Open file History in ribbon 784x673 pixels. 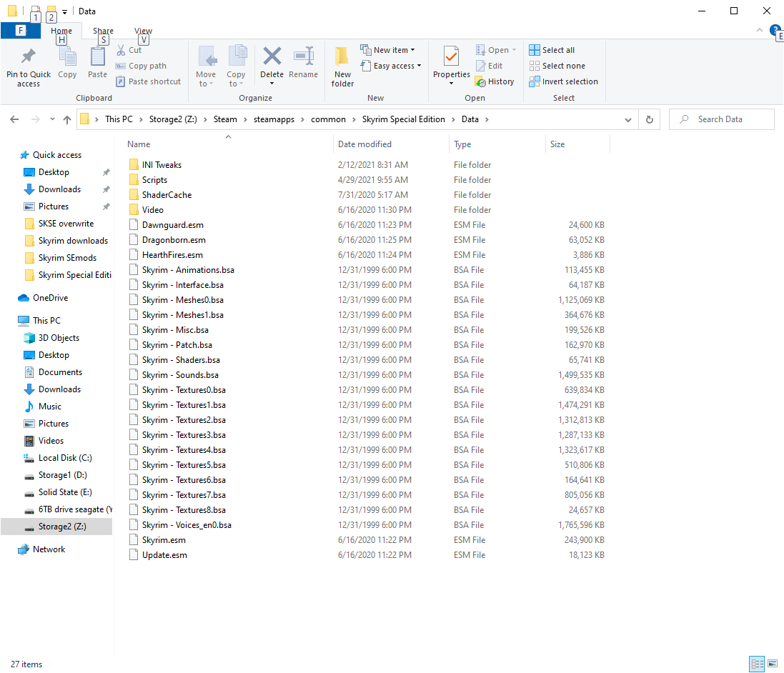click(x=495, y=81)
